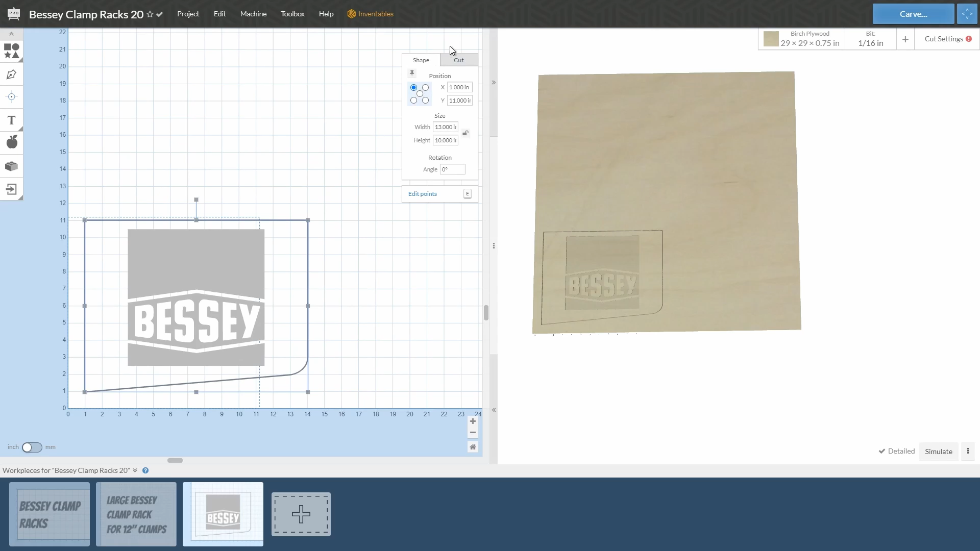
Task: Open the Machine menu
Action: [253, 13]
